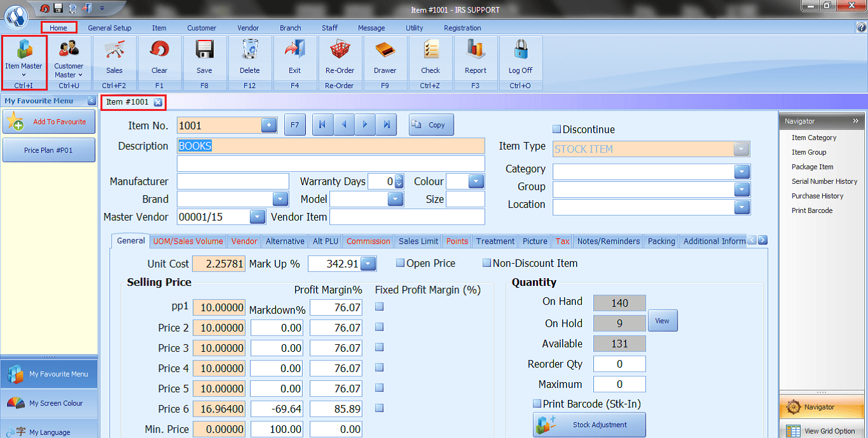Toggle Fixed Profit Margin for Price 4

click(379, 368)
